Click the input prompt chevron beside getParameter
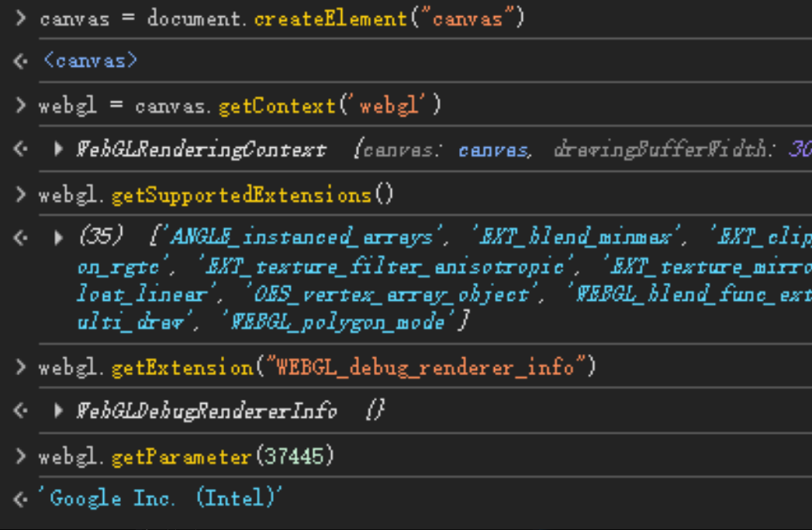The image size is (812, 530). point(21,456)
